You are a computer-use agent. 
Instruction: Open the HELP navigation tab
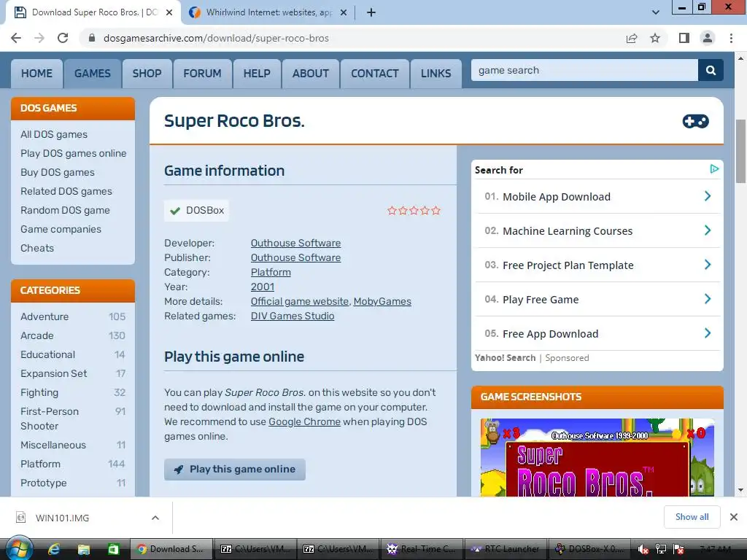pos(257,74)
